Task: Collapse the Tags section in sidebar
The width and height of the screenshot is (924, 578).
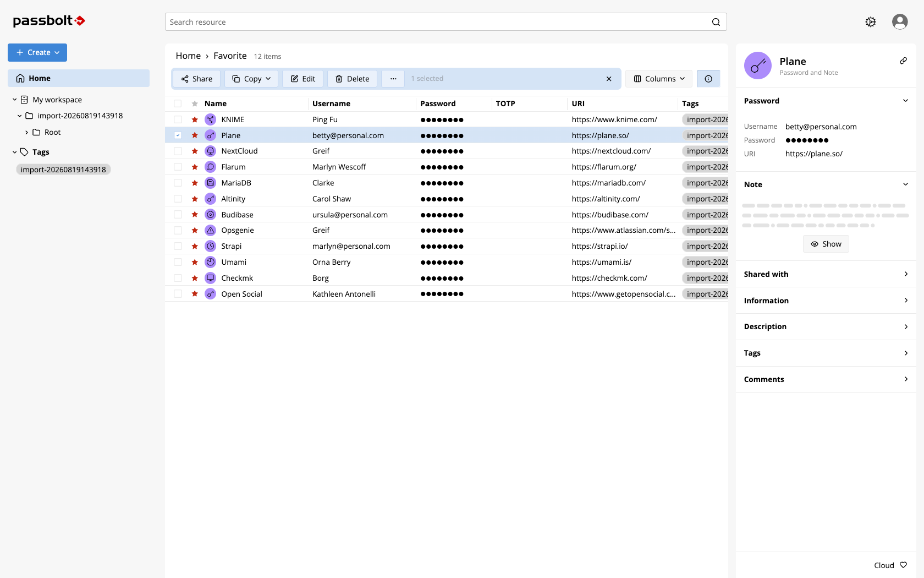Action: 14,152
